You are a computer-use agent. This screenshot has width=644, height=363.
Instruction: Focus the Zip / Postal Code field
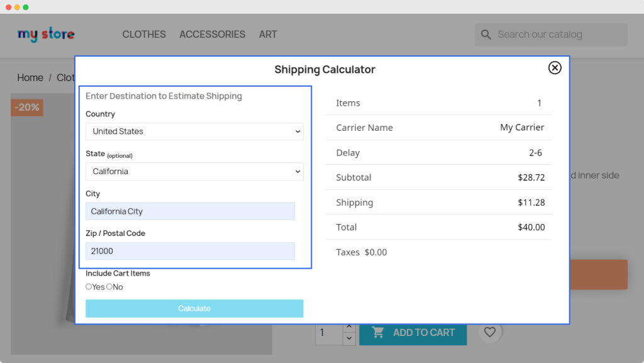(x=190, y=251)
